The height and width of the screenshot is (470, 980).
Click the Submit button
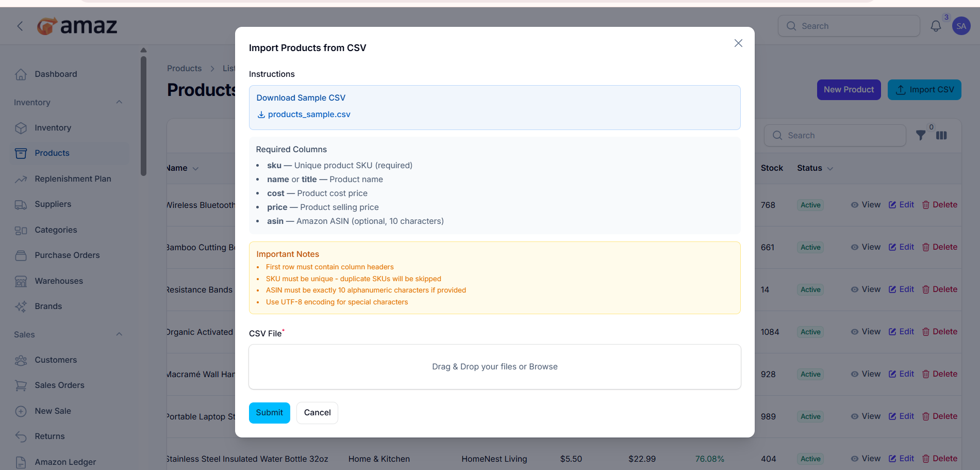[269, 413]
